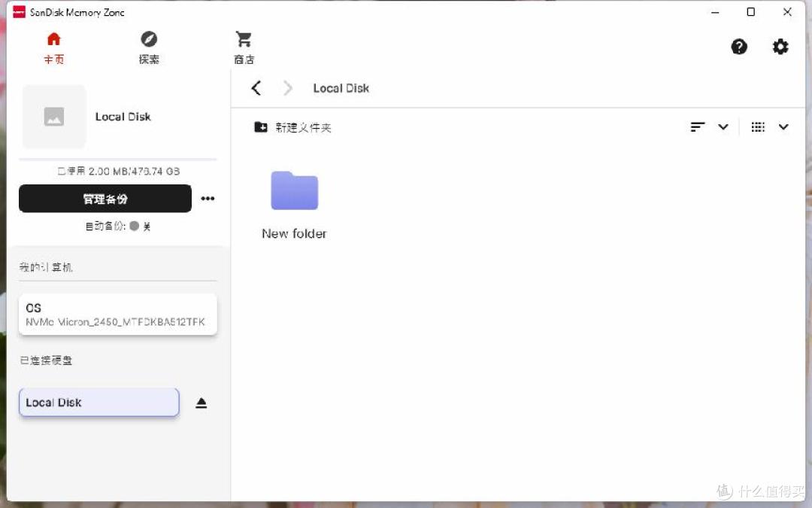Screen dimensions: 812x508
Task: Select Local Disk under connected drives
Action: [99, 402]
